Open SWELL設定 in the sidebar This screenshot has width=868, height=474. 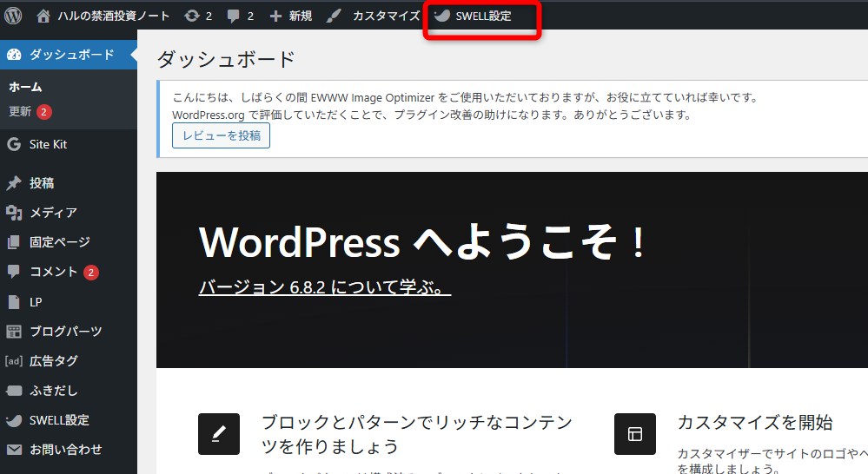59,420
